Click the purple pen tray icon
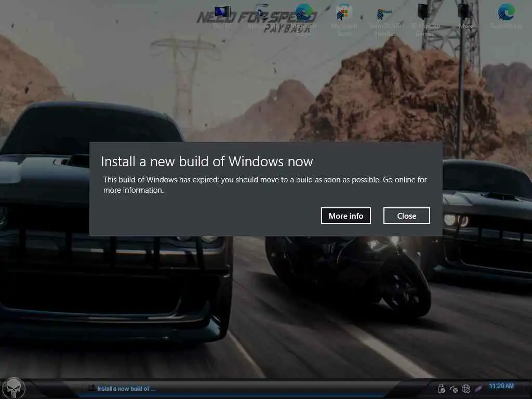The width and height of the screenshot is (532, 399). click(478, 388)
